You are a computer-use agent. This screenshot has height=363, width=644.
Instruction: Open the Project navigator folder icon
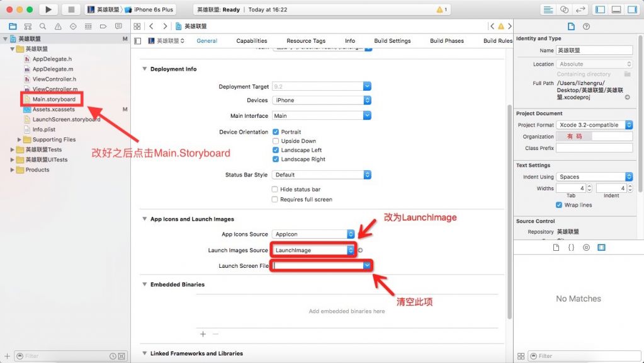pos(13,26)
